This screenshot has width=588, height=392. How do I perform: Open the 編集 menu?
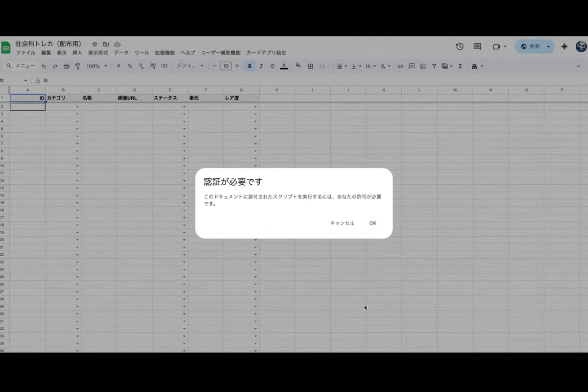pos(46,53)
